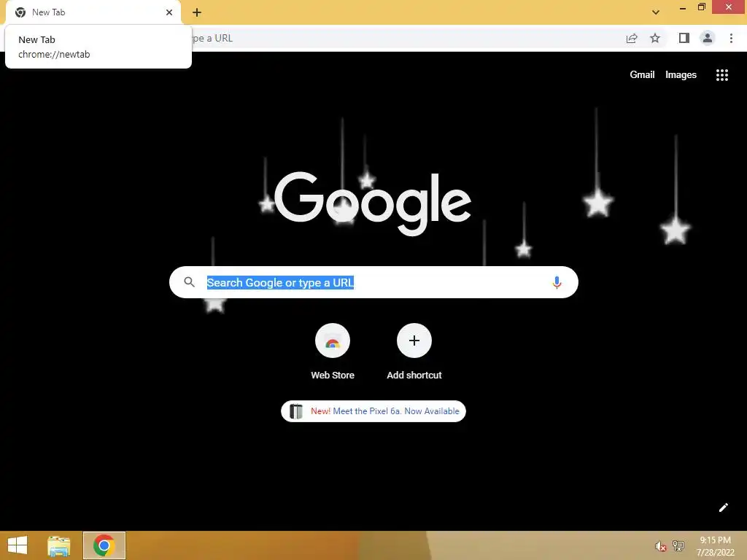Image resolution: width=747 pixels, height=560 pixels.
Task: Close the New Tab tab
Action: click(x=169, y=12)
